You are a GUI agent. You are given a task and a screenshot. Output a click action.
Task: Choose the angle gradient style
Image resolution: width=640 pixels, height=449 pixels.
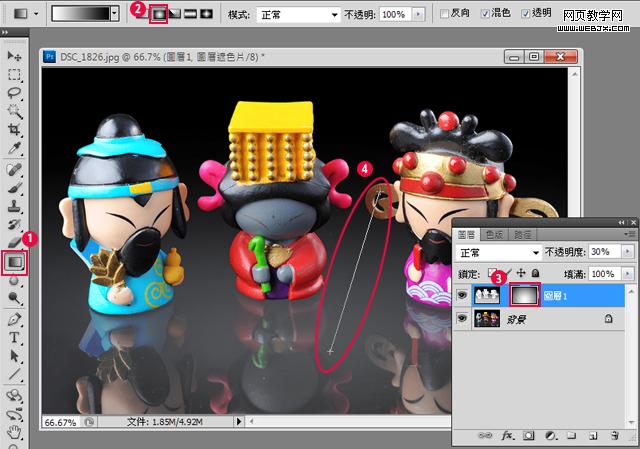(175, 14)
